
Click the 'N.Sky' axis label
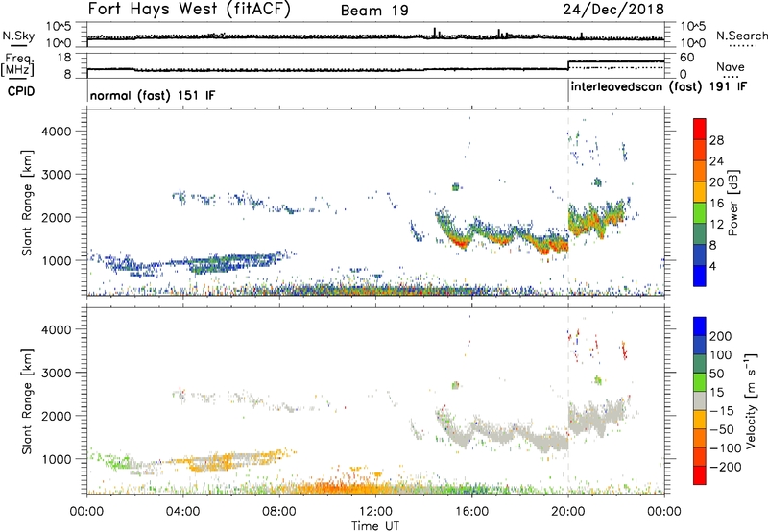click(18, 36)
